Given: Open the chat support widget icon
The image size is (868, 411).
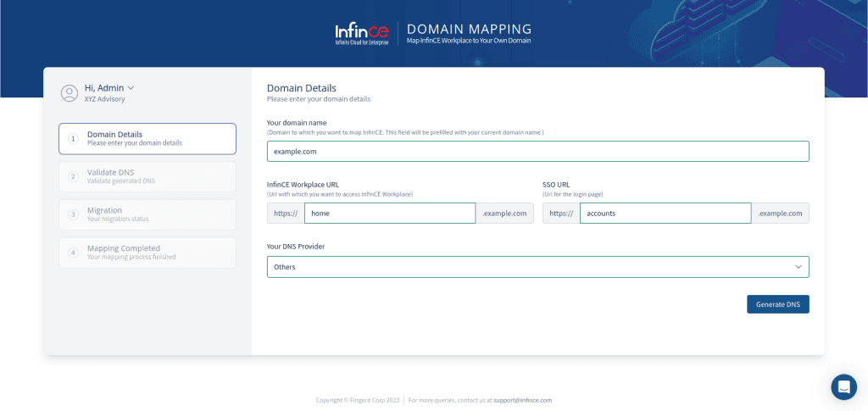Looking at the screenshot, I should pyautogui.click(x=843, y=386).
